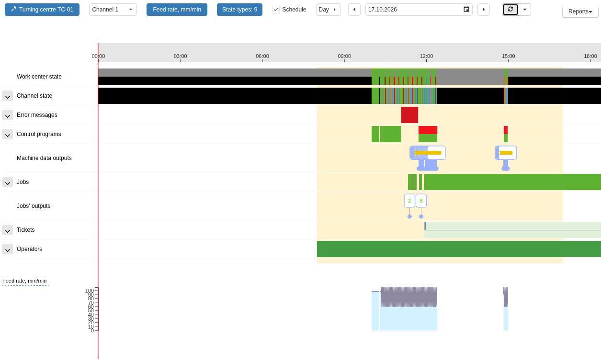Click jobs' output marker labeled 8
The image size is (601, 364).
421,201
